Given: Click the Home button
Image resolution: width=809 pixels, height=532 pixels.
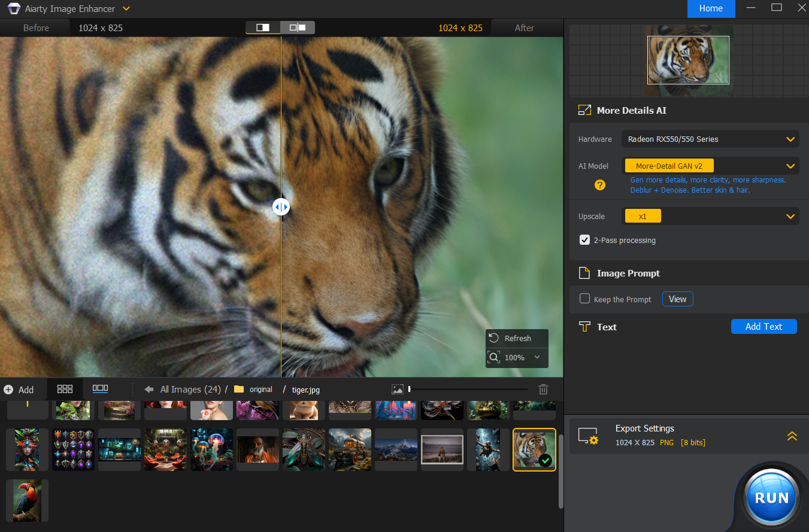Looking at the screenshot, I should pyautogui.click(x=711, y=8).
